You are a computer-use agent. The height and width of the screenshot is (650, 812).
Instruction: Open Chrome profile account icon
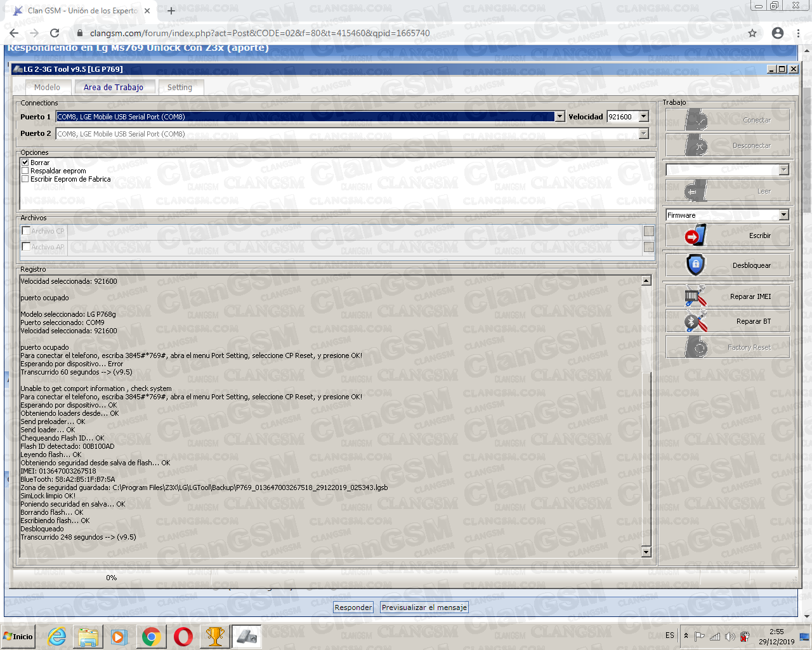[x=778, y=33]
